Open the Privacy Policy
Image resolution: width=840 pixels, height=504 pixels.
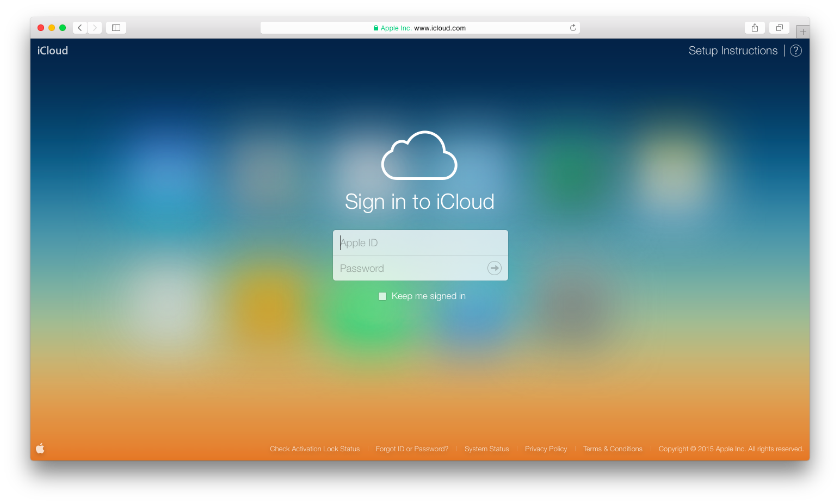point(546,449)
